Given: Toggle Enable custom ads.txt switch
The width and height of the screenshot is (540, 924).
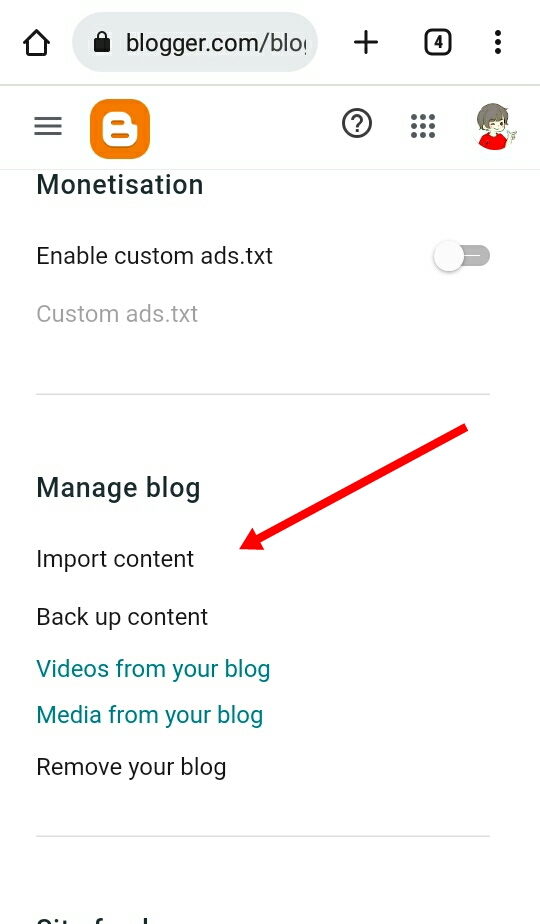Looking at the screenshot, I should [x=462, y=256].
